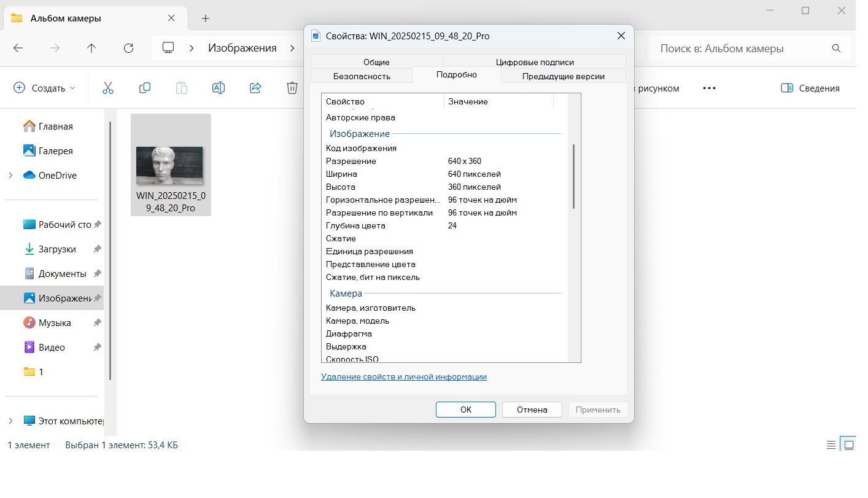Select the Подробно tab
Image resolution: width=868 pixels, height=498 pixels.
(457, 75)
